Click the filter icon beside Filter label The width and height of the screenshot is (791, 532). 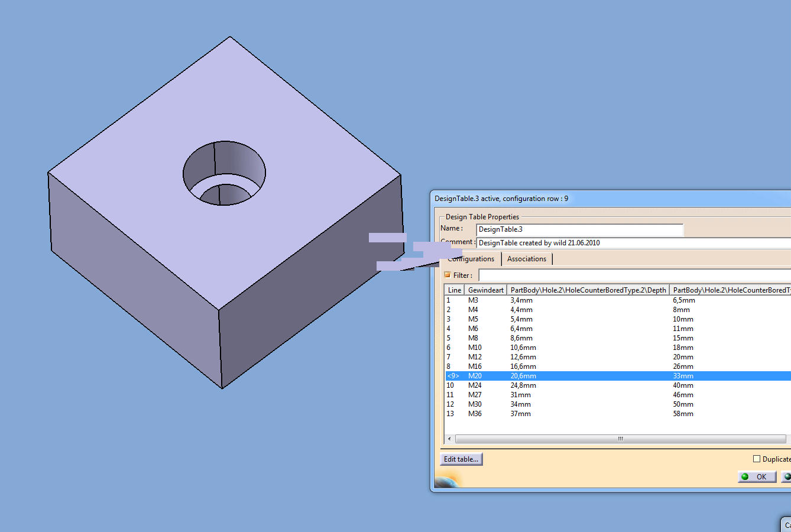point(448,275)
